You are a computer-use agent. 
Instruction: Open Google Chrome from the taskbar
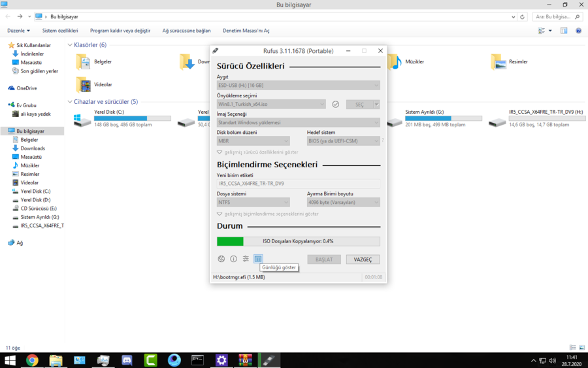[32, 361]
